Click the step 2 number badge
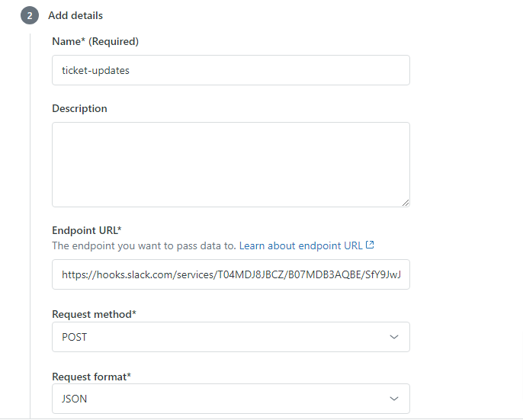 click(30, 15)
